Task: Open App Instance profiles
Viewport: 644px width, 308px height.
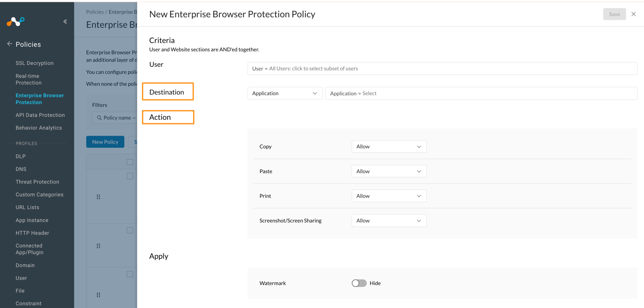Action: click(32, 220)
